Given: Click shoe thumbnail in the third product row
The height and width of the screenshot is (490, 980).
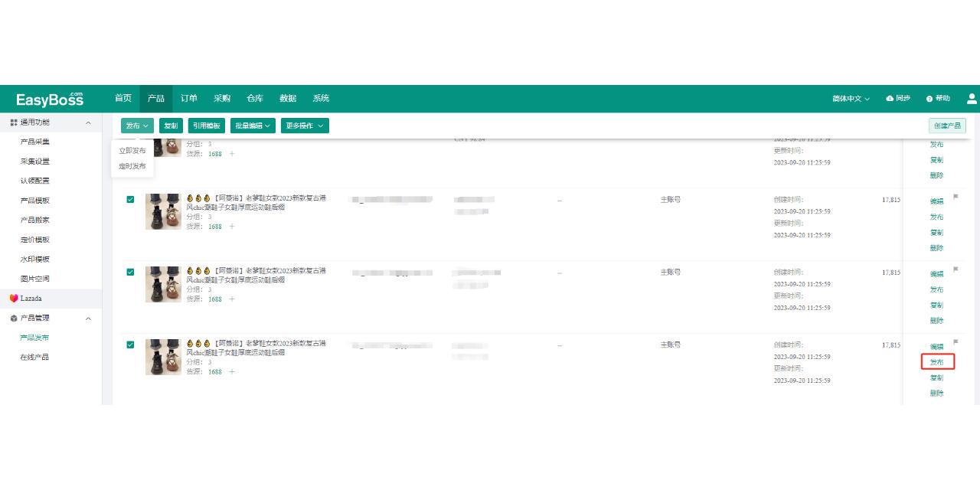Looking at the screenshot, I should point(163,284).
